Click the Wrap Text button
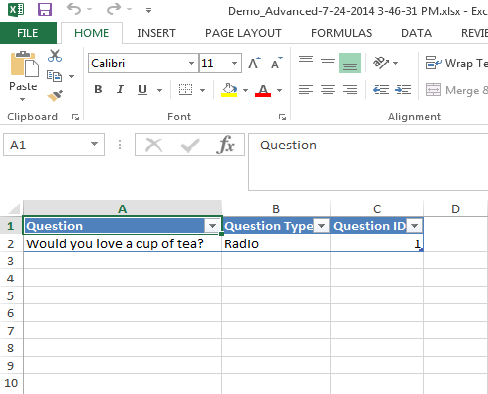The width and height of the screenshot is (488, 394). [x=457, y=63]
